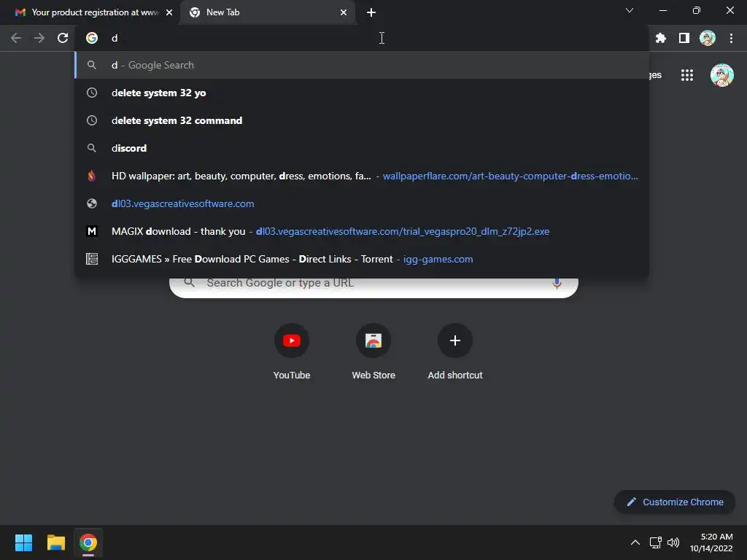This screenshot has width=747, height=560.
Task: Click the Google account avatar on the page
Action: 721,75
